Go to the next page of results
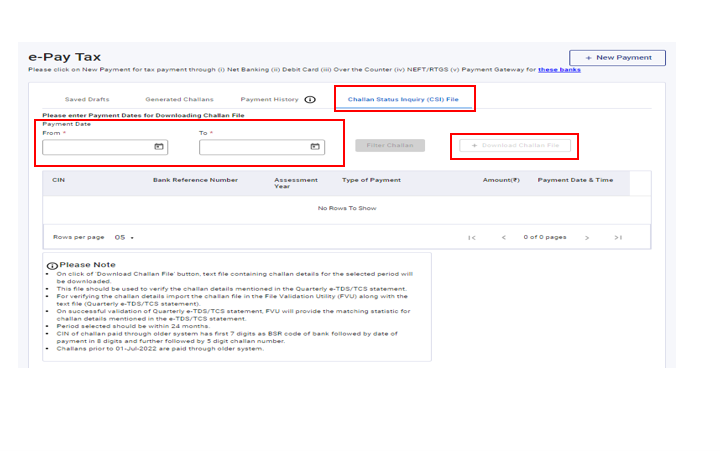This screenshot has height=451, width=720. click(x=587, y=237)
